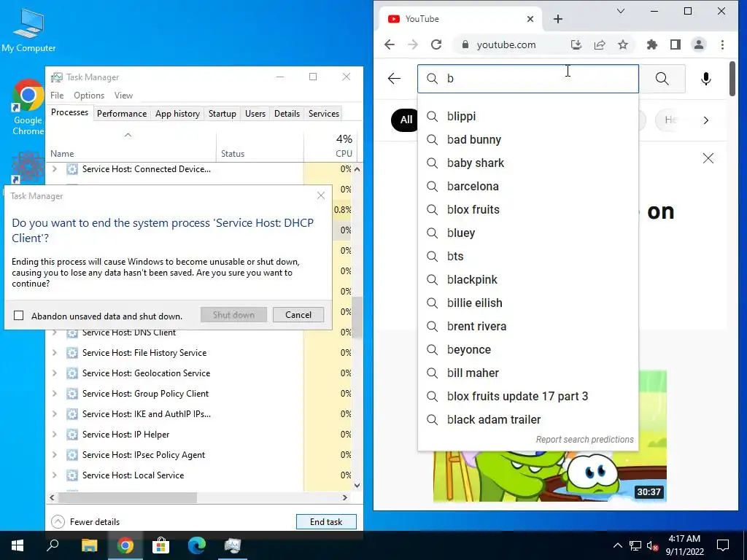Click Report search predictions link

(x=584, y=440)
